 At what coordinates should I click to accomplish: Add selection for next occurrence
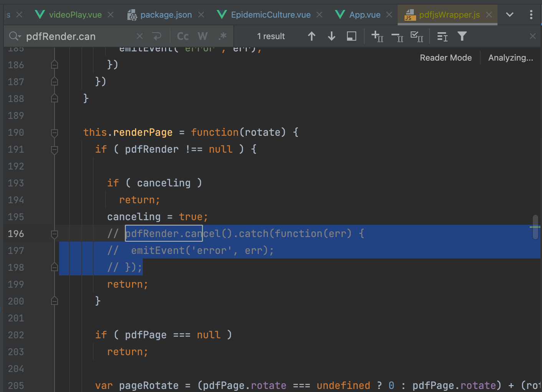[x=377, y=36]
